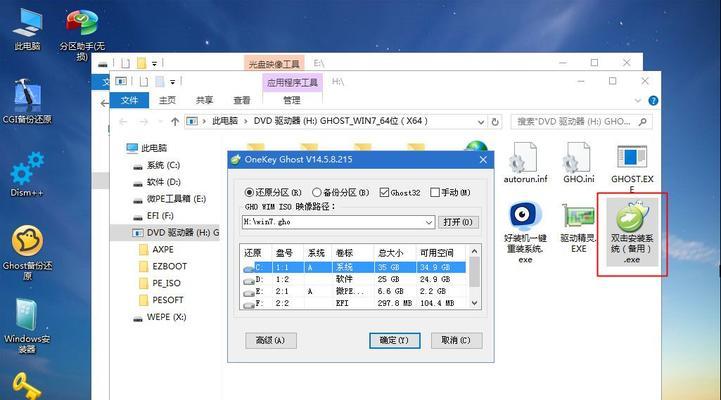
Task: Close the OneKey Ghost dialog
Action: [483, 160]
